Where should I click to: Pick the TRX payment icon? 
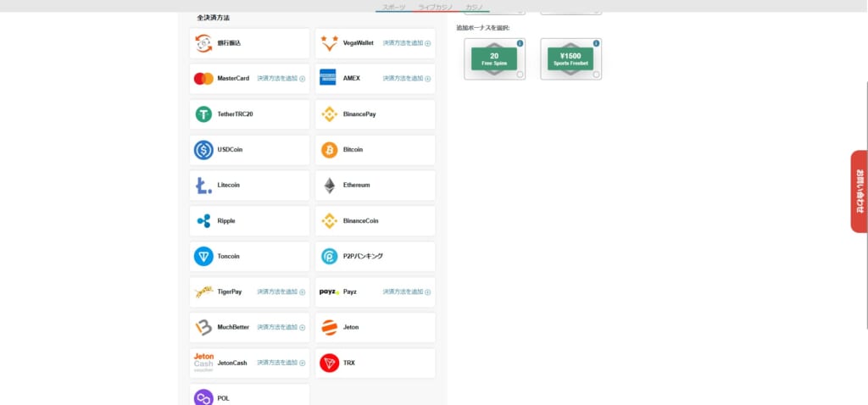[329, 363]
